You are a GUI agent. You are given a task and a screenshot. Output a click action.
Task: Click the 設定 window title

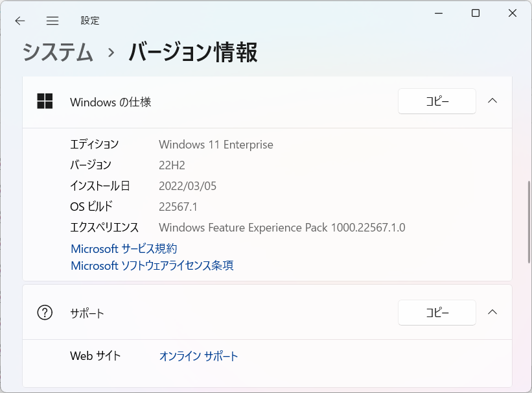[x=90, y=21]
